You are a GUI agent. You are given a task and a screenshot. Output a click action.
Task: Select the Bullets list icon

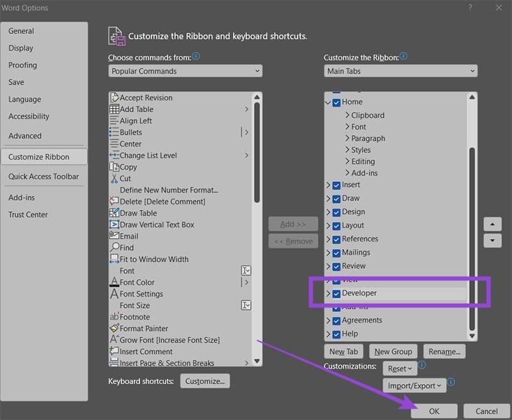[114, 133]
